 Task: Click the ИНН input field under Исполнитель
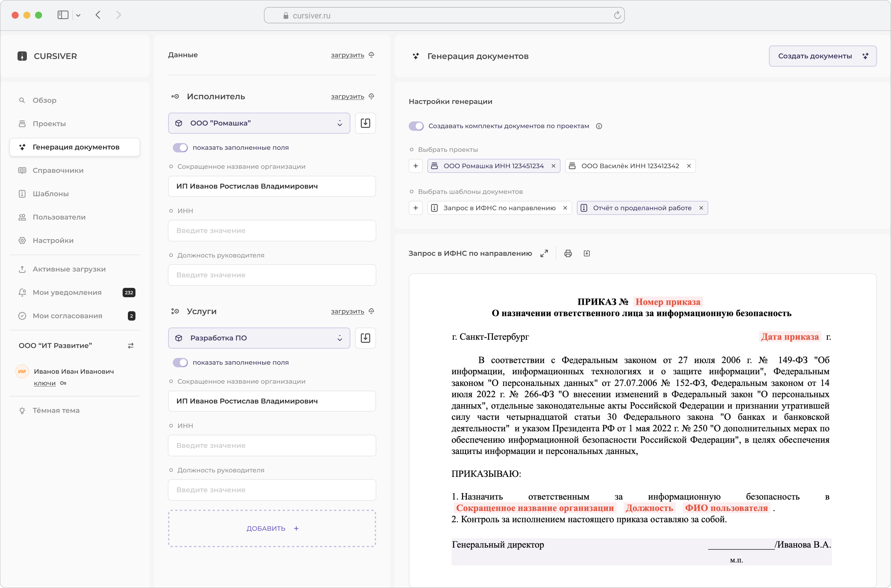tap(272, 230)
